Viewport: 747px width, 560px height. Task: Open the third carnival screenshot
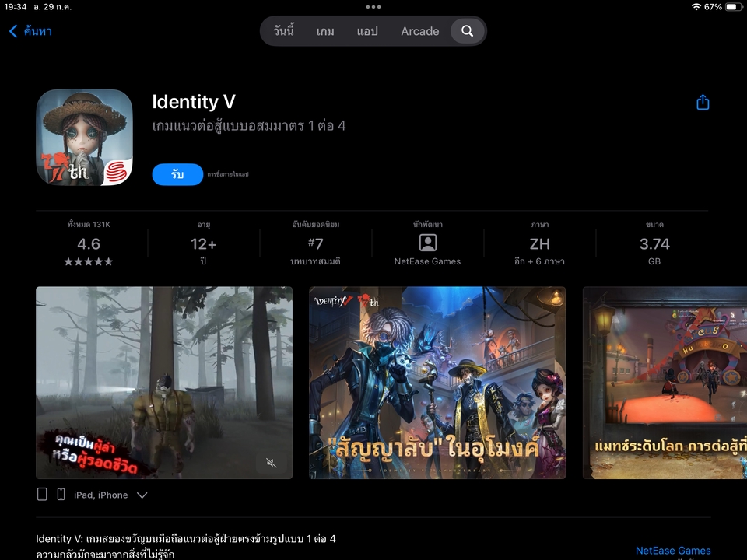[665, 382]
